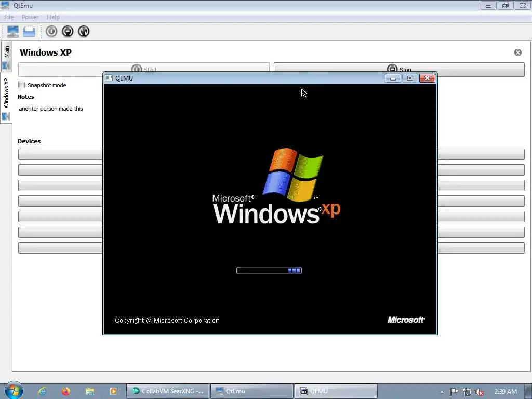The height and width of the screenshot is (399, 532).
Task: Open the Windows Start orb
Action: (14, 390)
